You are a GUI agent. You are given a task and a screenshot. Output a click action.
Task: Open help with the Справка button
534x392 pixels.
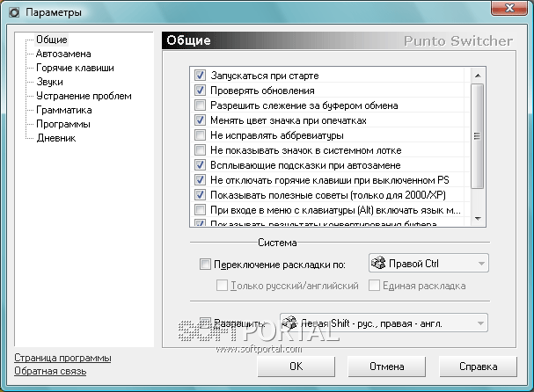479,367
